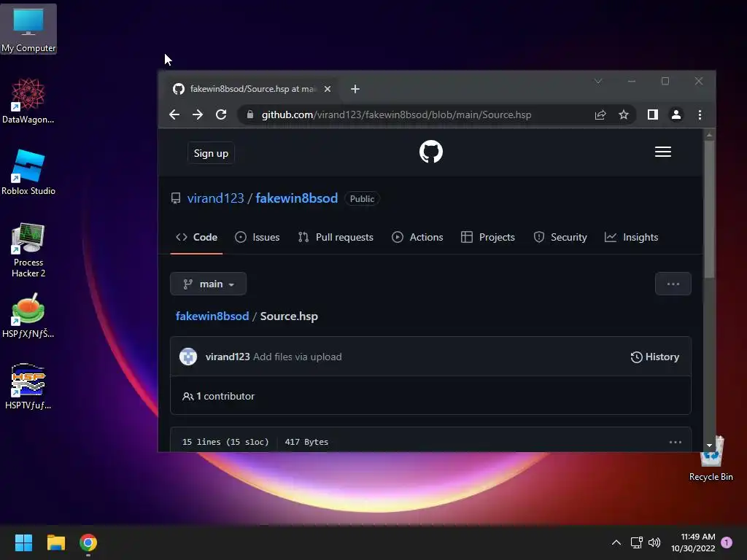747x560 pixels.
Task: Click the scrollbar down arrow
Action: click(709, 446)
